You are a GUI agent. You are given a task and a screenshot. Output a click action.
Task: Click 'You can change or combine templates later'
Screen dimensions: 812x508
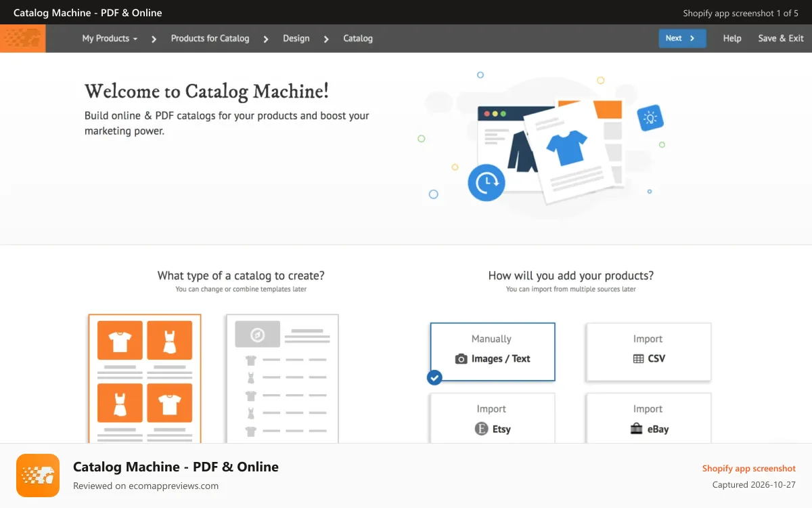coord(241,289)
